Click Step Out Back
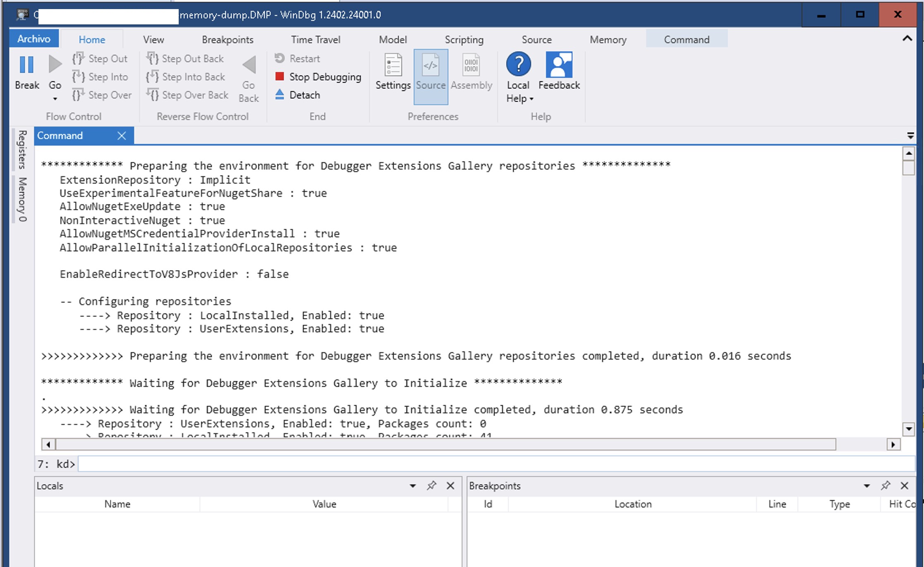This screenshot has height=567, width=924. click(185, 59)
